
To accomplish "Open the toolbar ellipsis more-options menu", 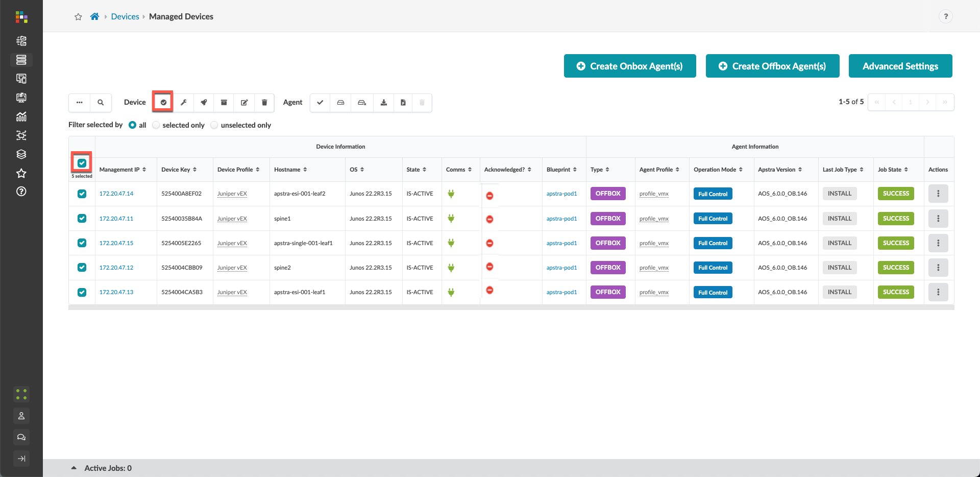I will click(80, 103).
